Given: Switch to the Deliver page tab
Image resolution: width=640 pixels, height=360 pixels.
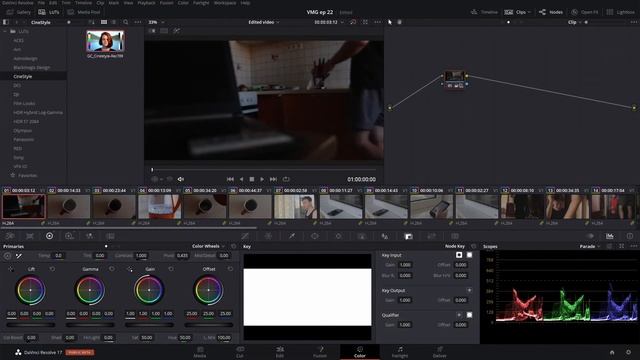Looking at the screenshot, I should click(440, 352).
